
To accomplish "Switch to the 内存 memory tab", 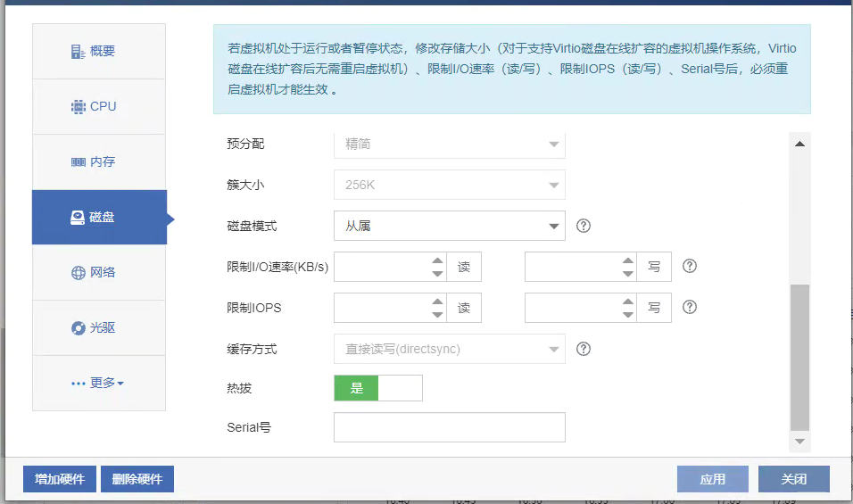I will click(x=99, y=162).
